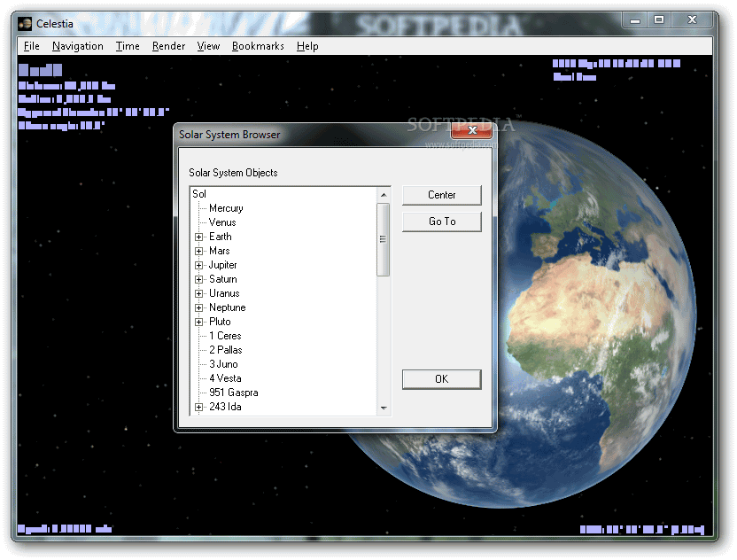The height and width of the screenshot is (560, 737).
Task: Select Venus in the object list
Action: coord(222,222)
